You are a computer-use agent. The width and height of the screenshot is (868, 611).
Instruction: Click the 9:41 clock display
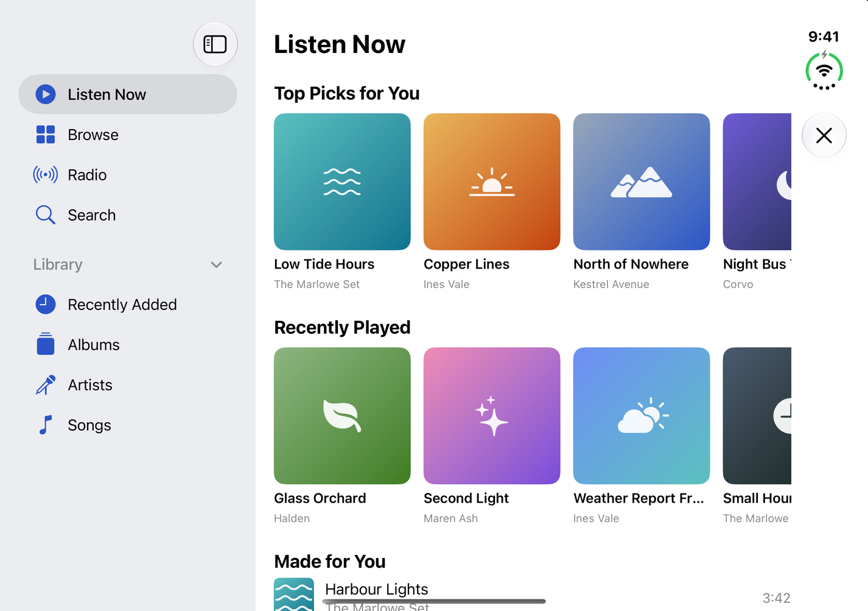[824, 37]
